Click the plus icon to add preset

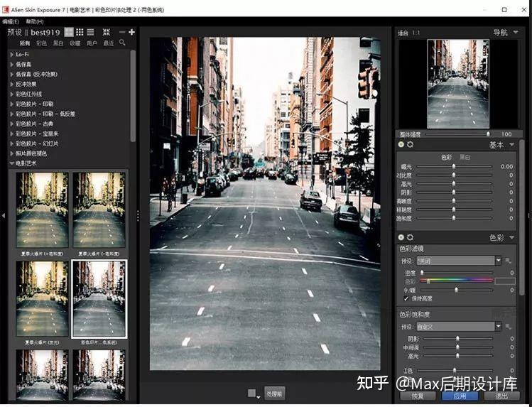tap(131, 32)
